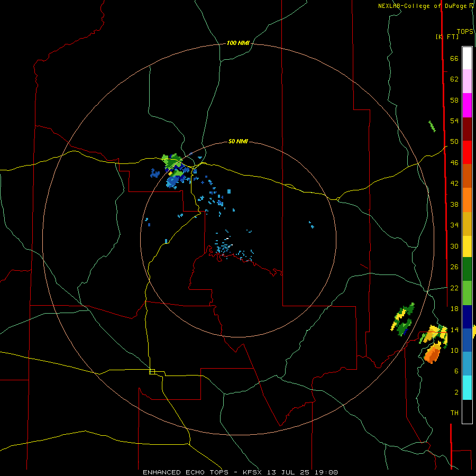Click the 50 NMI range ring label
The width and height of the screenshot is (476, 476).
point(238,141)
